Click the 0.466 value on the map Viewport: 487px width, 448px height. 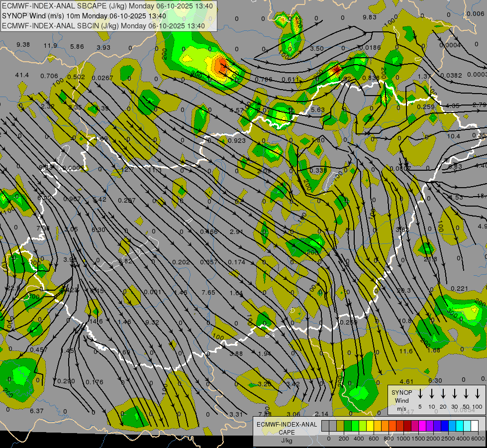209,231
